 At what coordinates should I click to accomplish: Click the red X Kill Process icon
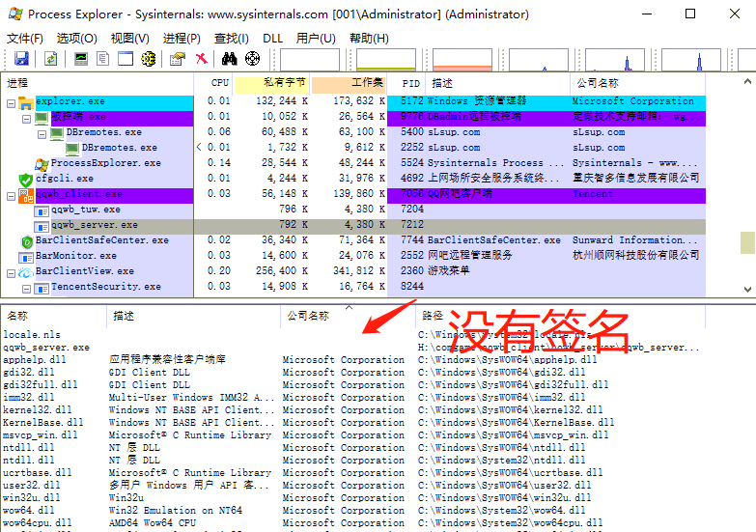point(201,59)
